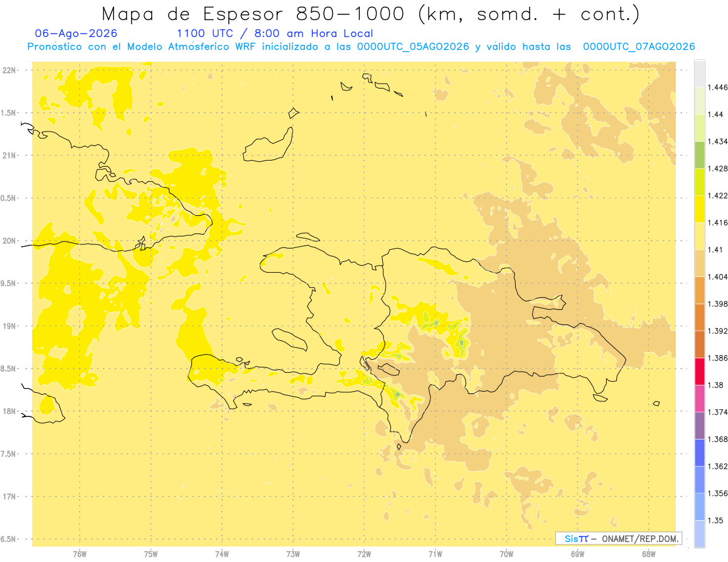Click the legend value 1.368
The height and width of the screenshot is (562, 728).
[x=719, y=439]
